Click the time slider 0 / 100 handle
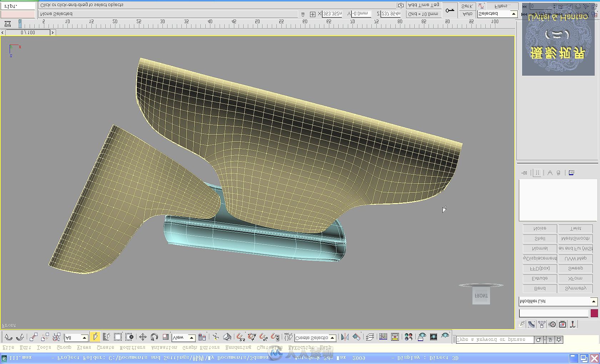The image size is (600, 364). pyautogui.click(x=28, y=32)
